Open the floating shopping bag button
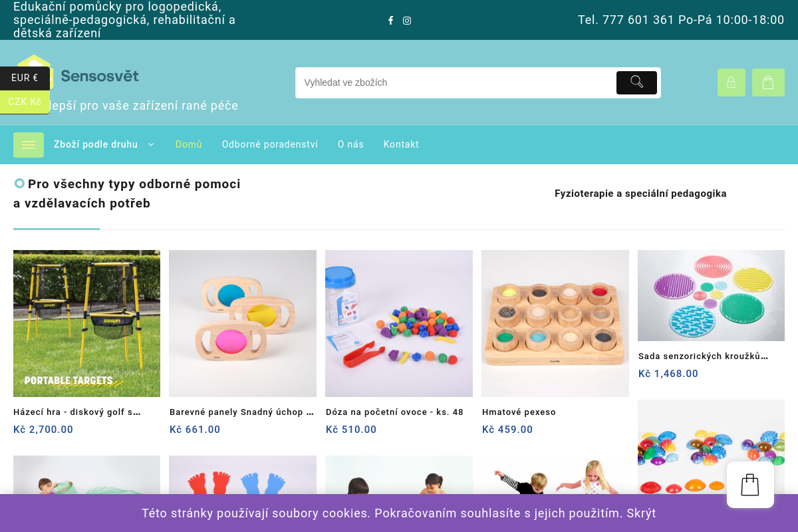The image size is (798, 532). 750,485
